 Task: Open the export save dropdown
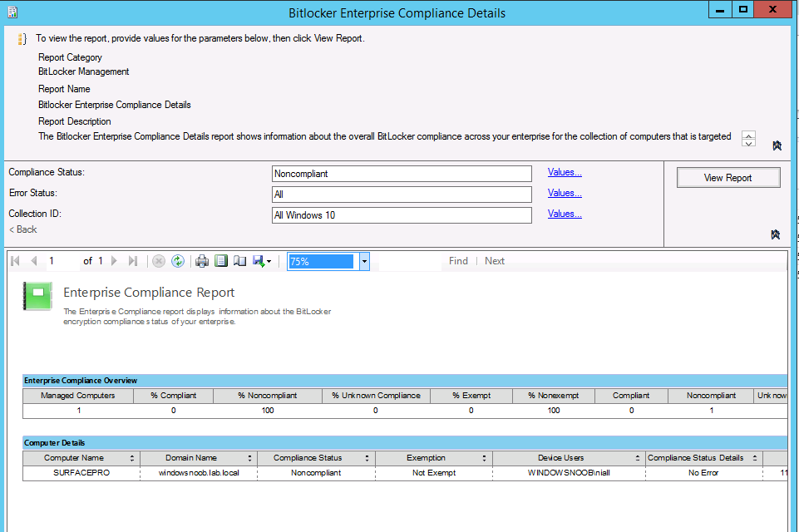262,261
